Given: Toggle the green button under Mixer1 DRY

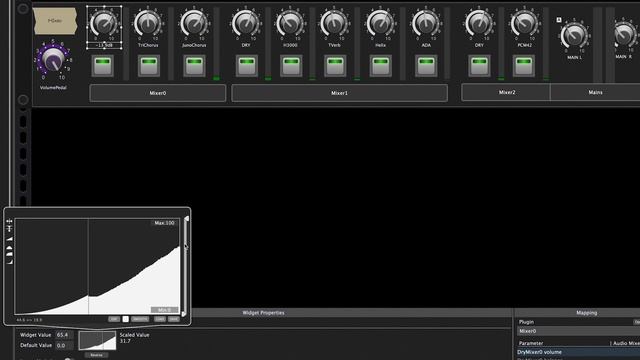Looking at the screenshot, I should [x=247, y=65].
